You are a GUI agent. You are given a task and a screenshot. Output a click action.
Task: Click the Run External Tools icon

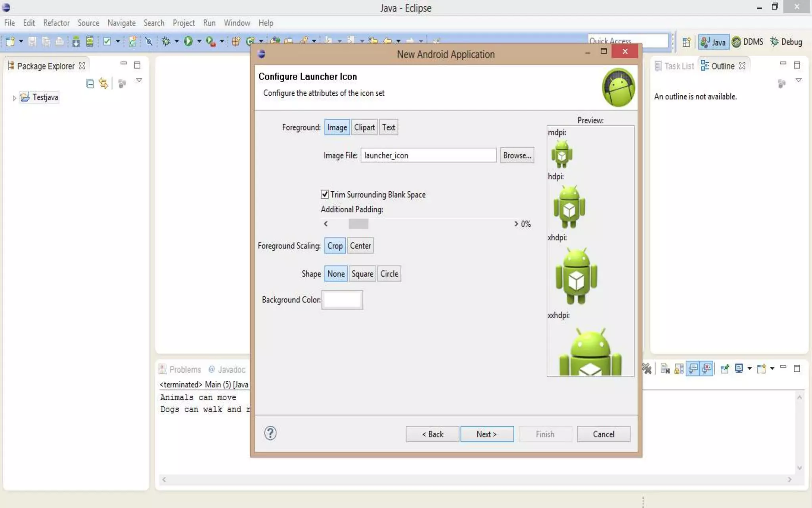(211, 41)
